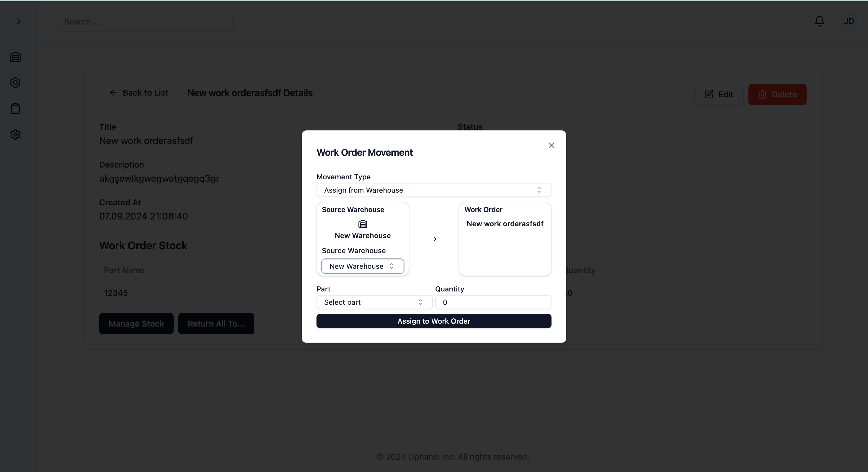The width and height of the screenshot is (868, 472).
Task: Close the Work Order Movement modal
Action: coord(552,145)
